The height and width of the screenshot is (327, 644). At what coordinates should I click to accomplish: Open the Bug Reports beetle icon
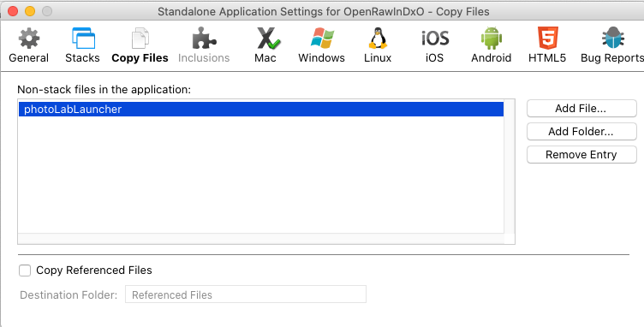613,39
